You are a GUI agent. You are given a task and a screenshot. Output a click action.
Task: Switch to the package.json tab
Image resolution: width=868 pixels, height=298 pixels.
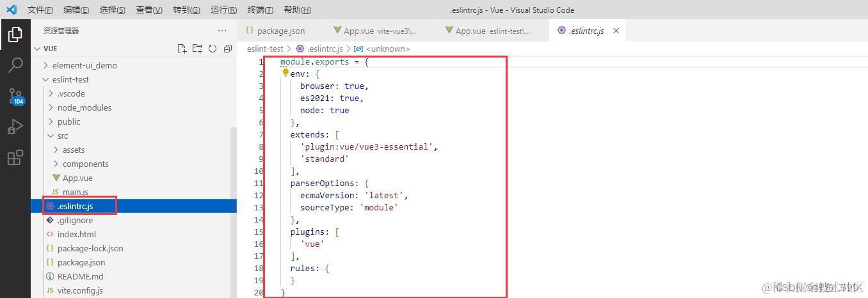tap(280, 31)
